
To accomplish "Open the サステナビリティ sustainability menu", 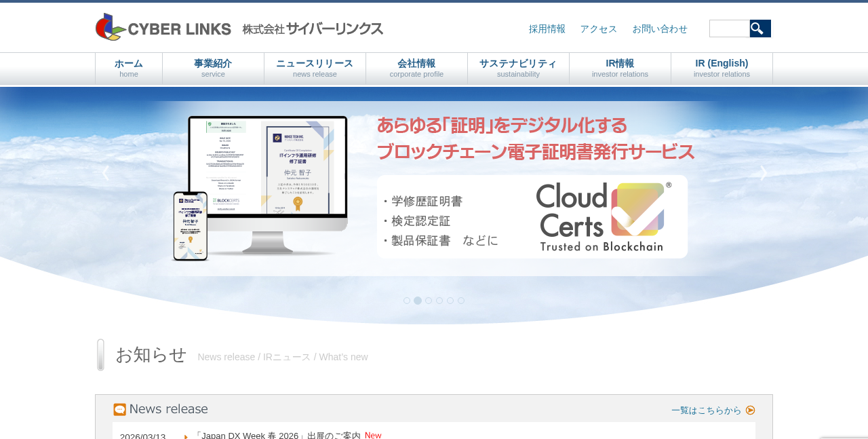I will point(518,69).
